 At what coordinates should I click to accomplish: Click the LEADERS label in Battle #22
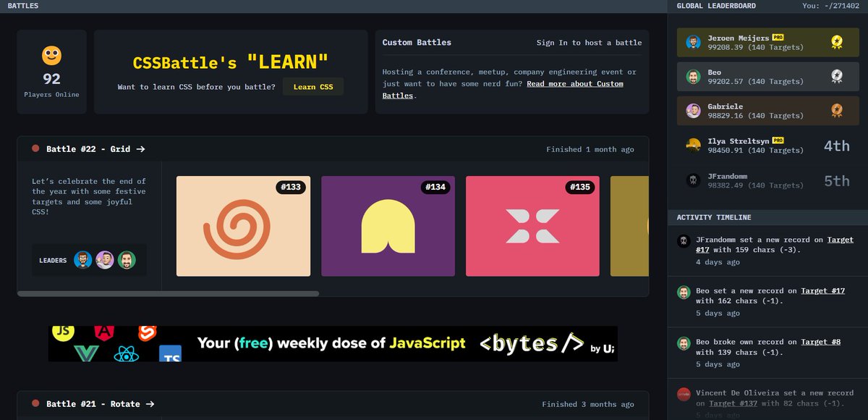point(53,261)
